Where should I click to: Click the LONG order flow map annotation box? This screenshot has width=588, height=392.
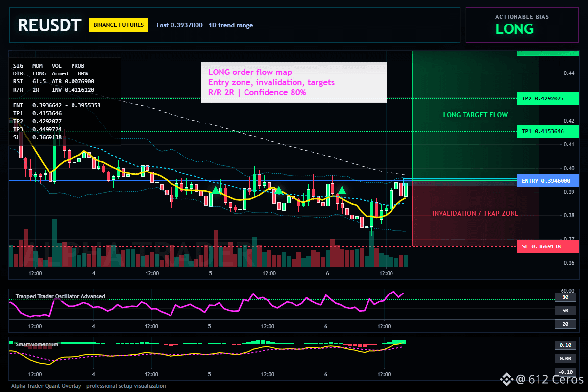pyautogui.click(x=294, y=82)
